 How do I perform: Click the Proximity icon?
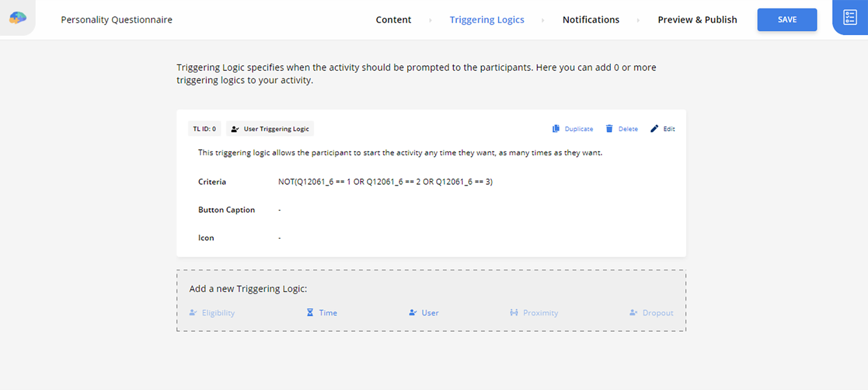[x=514, y=313]
